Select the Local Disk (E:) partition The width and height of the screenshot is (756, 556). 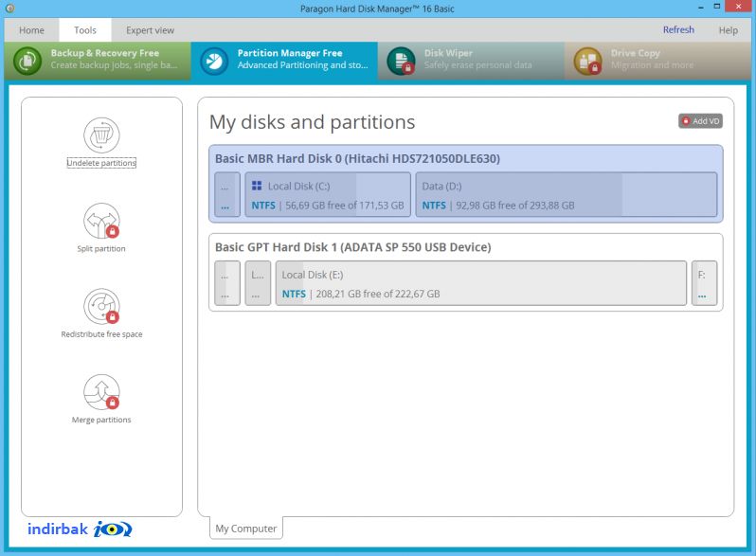point(481,283)
